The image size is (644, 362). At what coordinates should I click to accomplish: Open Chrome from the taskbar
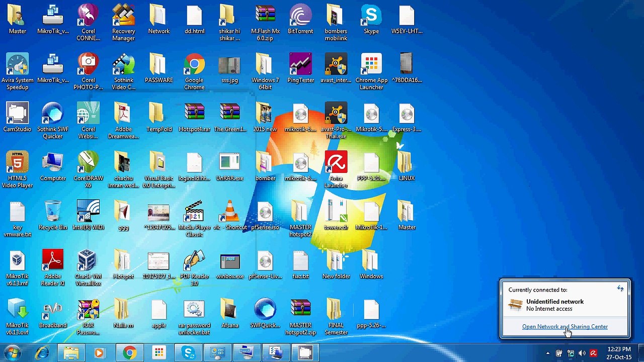click(x=129, y=353)
